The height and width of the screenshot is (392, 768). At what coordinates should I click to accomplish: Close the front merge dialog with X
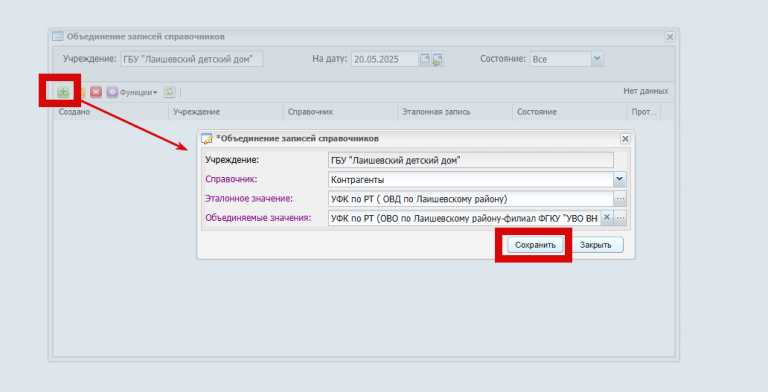pos(625,139)
